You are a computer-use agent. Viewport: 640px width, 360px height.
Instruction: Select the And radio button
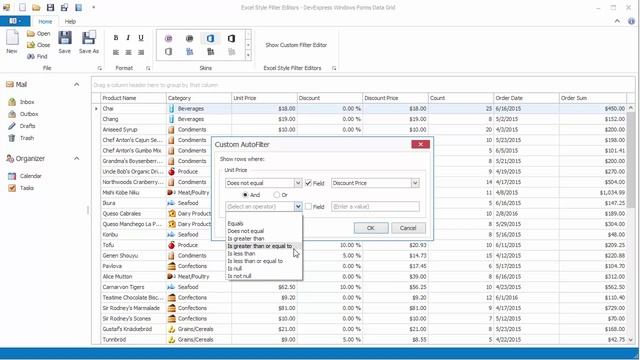(x=245, y=195)
